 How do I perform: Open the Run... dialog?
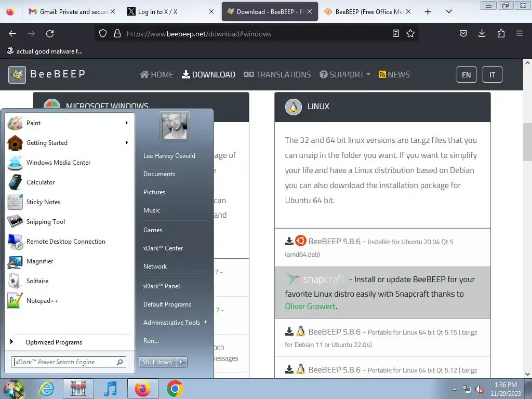[x=151, y=341]
